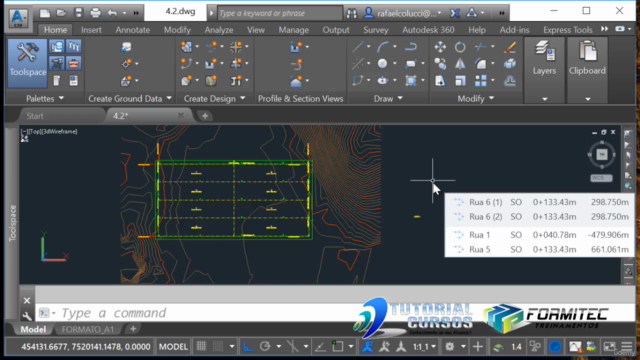Click the WCS coordinate system button
Screen dimensions: 640x360
click(x=601, y=178)
